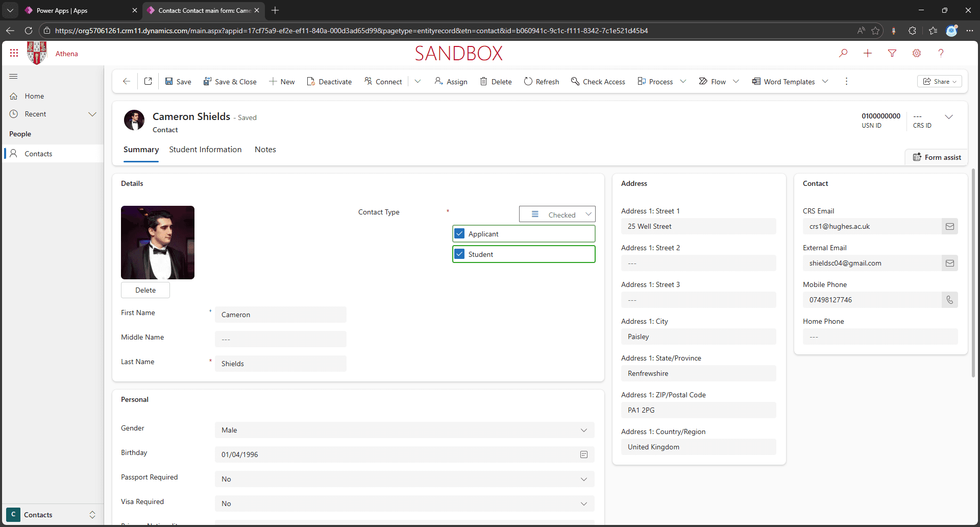Open record in new window icon
Screen dimensions: 980x527
(x=148, y=81)
